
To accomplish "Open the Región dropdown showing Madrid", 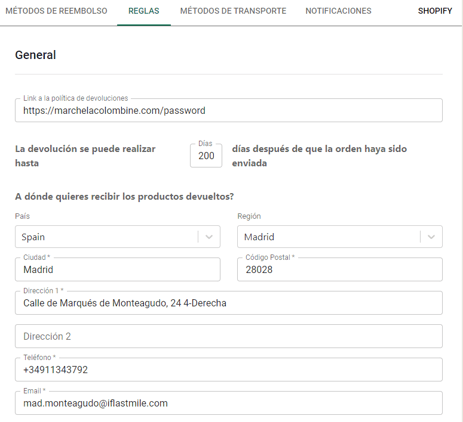I will click(x=340, y=237).
